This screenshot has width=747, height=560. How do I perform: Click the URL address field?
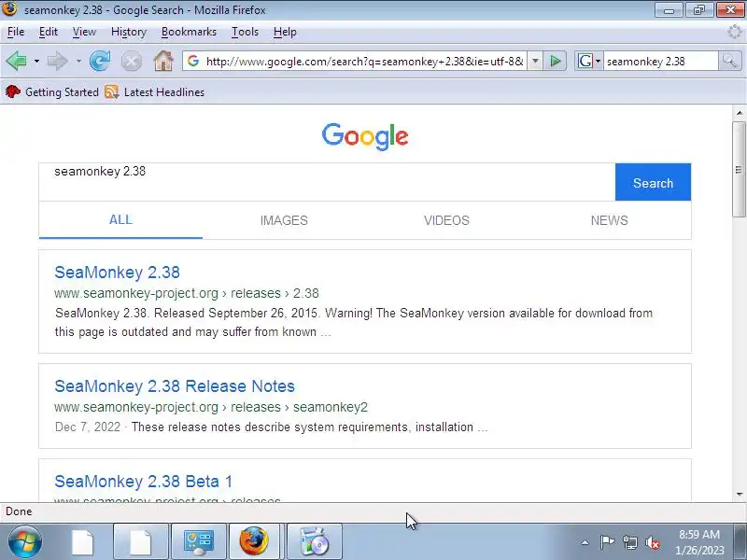point(364,62)
